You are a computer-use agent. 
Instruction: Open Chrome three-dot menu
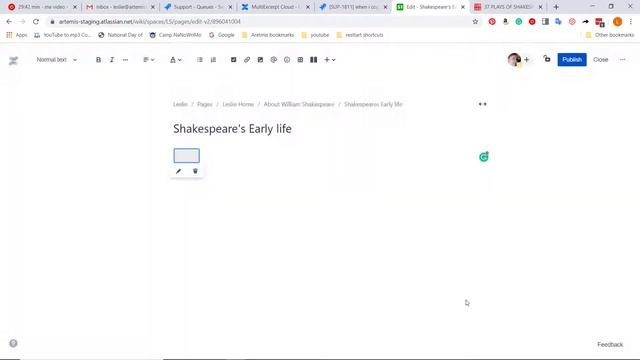point(631,22)
